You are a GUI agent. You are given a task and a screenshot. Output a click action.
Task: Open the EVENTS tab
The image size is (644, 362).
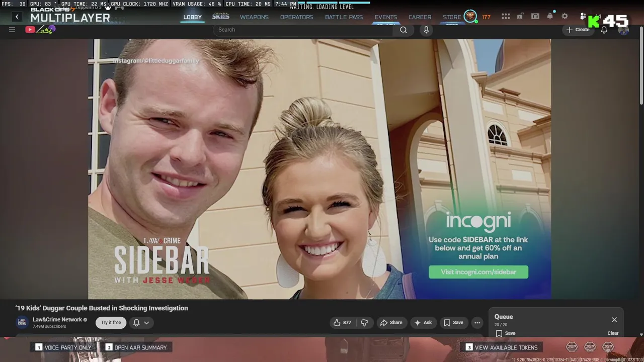(x=385, y=17)
